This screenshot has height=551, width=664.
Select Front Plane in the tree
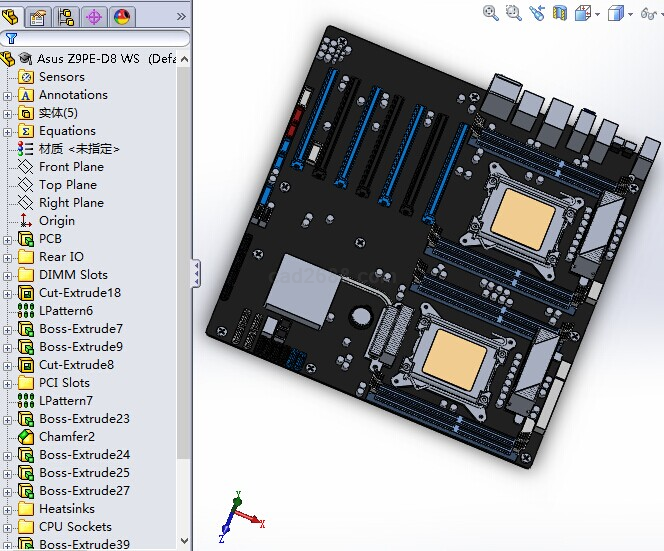pyautogui.click(x=71, y=167)
